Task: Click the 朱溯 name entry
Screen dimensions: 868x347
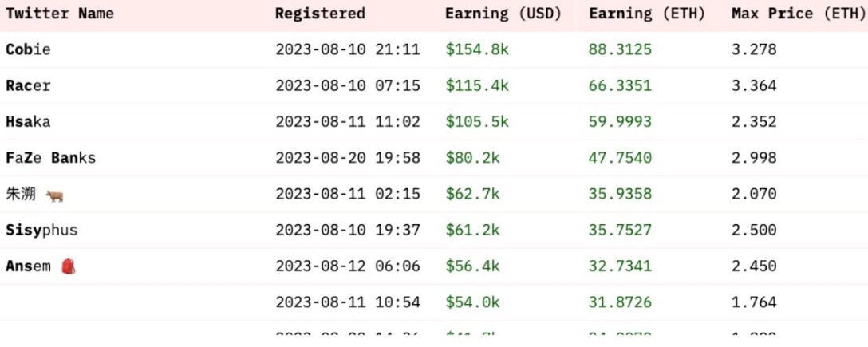Action: 20,195
